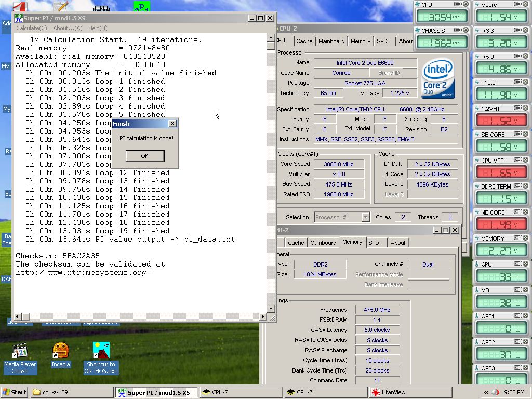The image size is (532, 399).
Task: Switch to cpu-z-139 folder on taskbar
Action: pyautogui.click(x=72, y=392)
